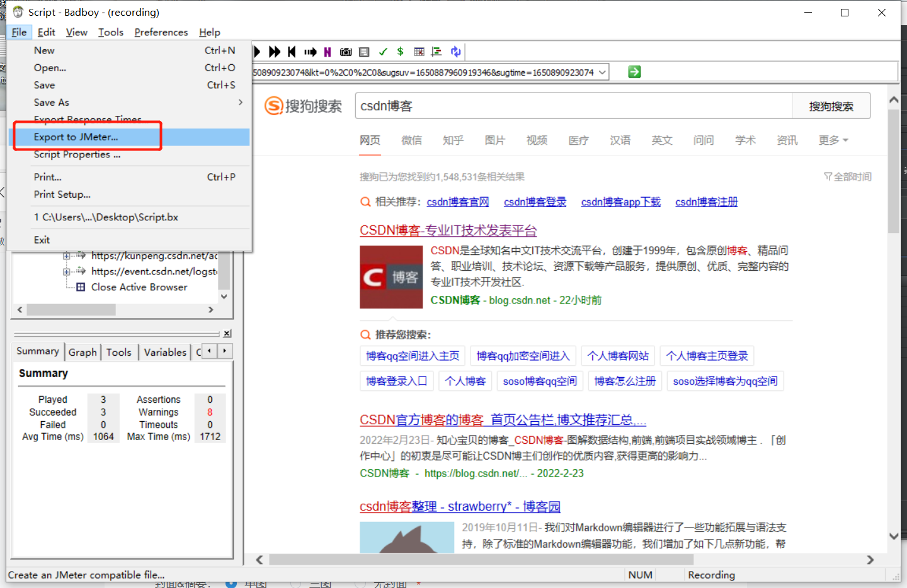Click the green checkmark assertion icon
907x588 pixels.
coord(382,52)
